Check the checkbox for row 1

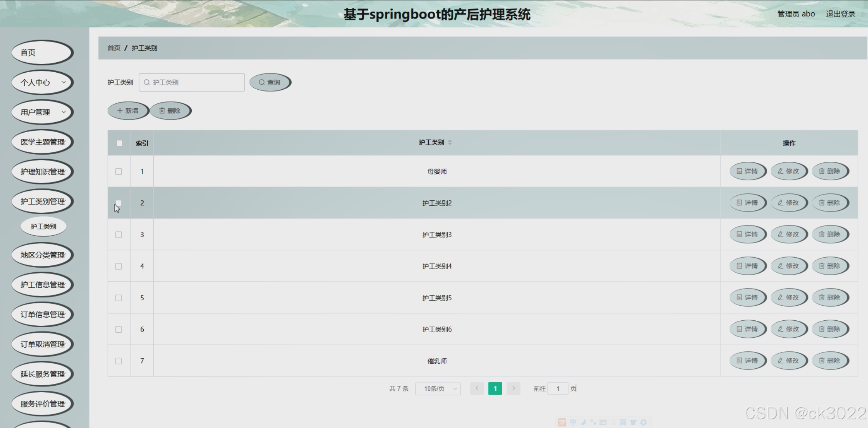[119, 172]
